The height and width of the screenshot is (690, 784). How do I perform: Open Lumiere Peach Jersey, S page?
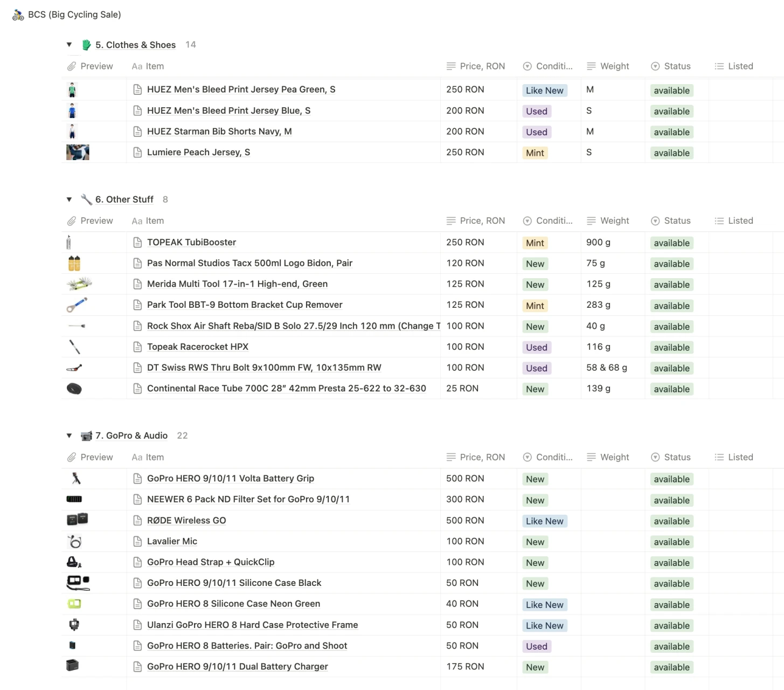198,153
